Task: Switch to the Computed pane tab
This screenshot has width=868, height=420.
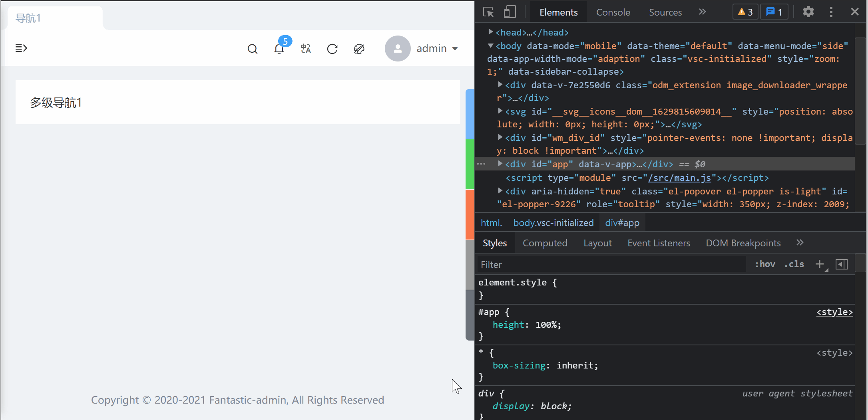Action: tap(545, 243)
